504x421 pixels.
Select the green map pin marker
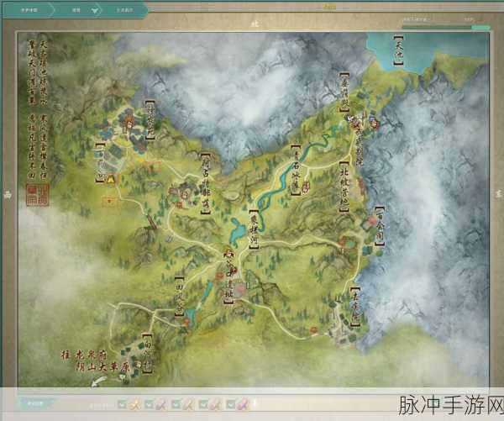tap(189, 404)
